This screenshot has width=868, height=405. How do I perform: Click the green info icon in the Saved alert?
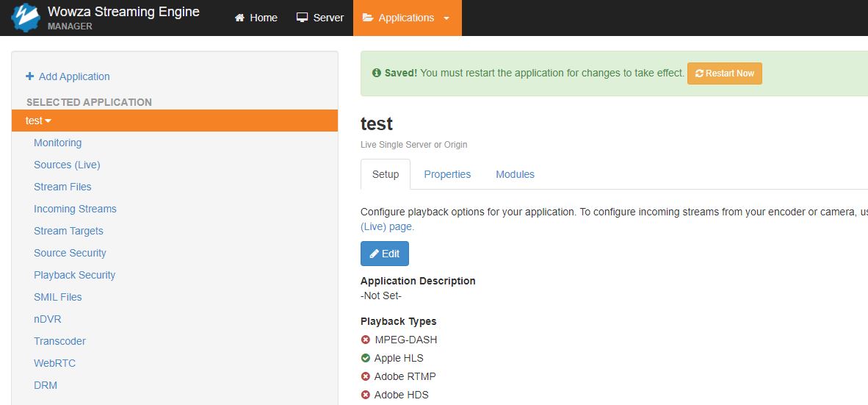tap(377, 73)
